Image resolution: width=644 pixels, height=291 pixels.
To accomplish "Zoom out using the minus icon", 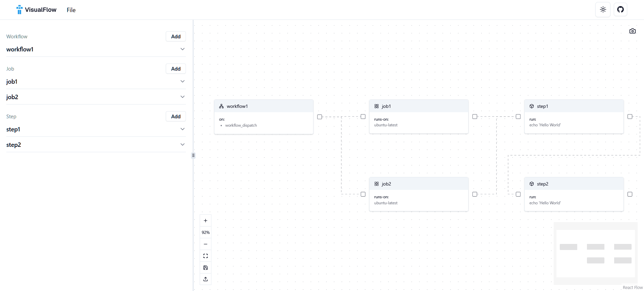I will pyautogui.click(x=205, y=244).
